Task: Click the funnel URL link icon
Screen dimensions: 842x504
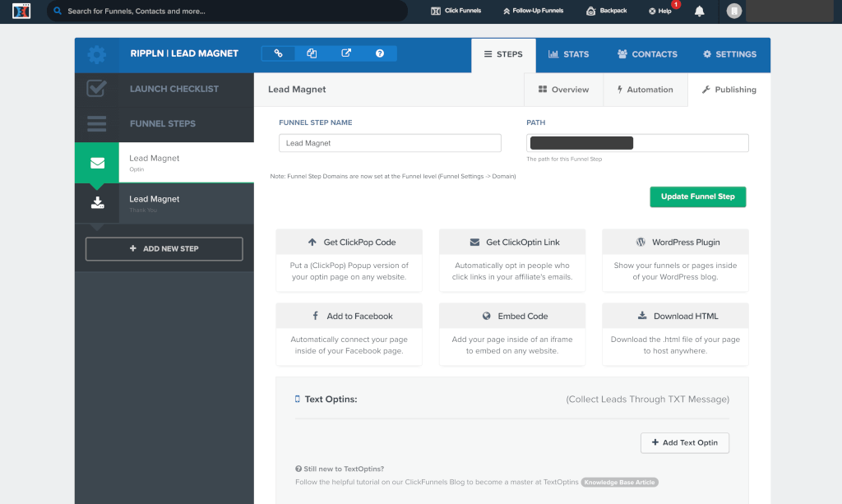Action: coord(278,53)
